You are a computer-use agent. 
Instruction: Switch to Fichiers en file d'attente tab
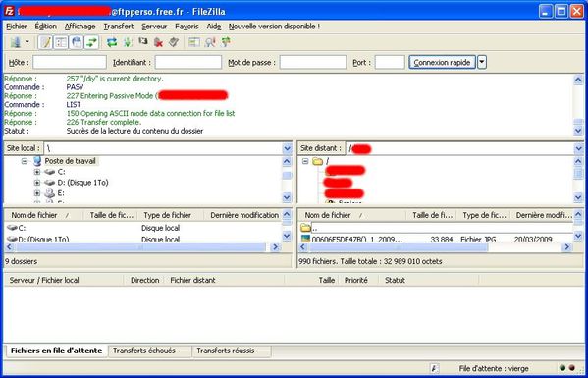pos(56,351)
